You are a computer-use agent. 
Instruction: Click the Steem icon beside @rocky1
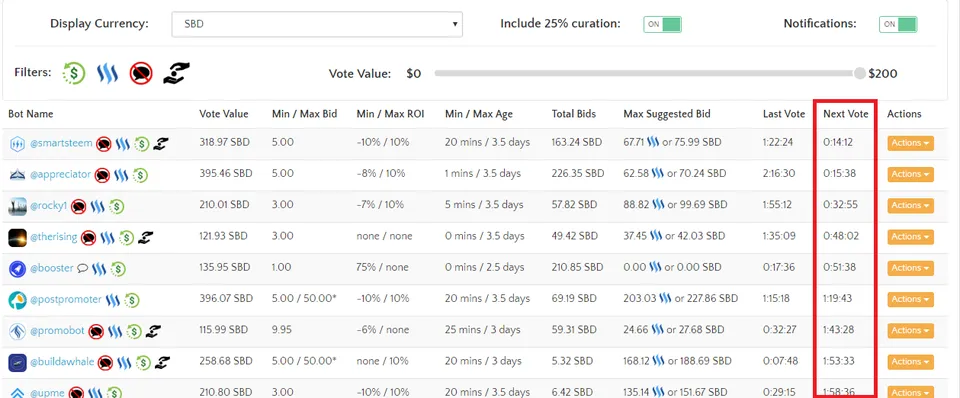97,206
